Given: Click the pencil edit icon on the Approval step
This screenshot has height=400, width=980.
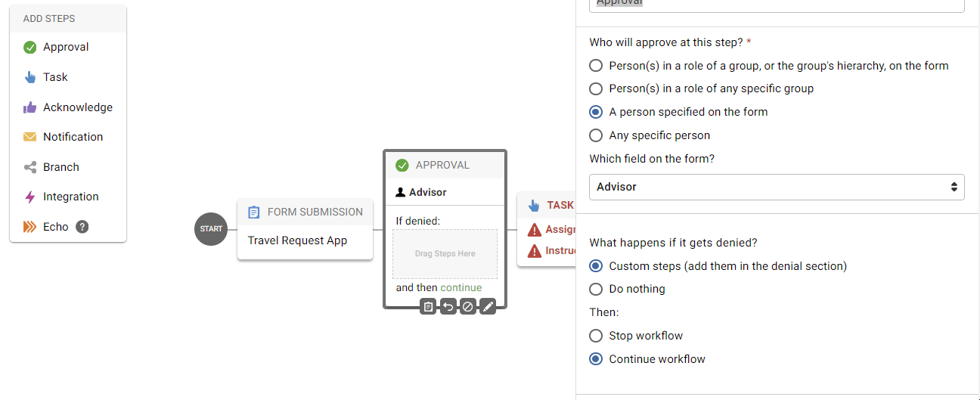Looking at the screenshot, I should coord(488,306).
